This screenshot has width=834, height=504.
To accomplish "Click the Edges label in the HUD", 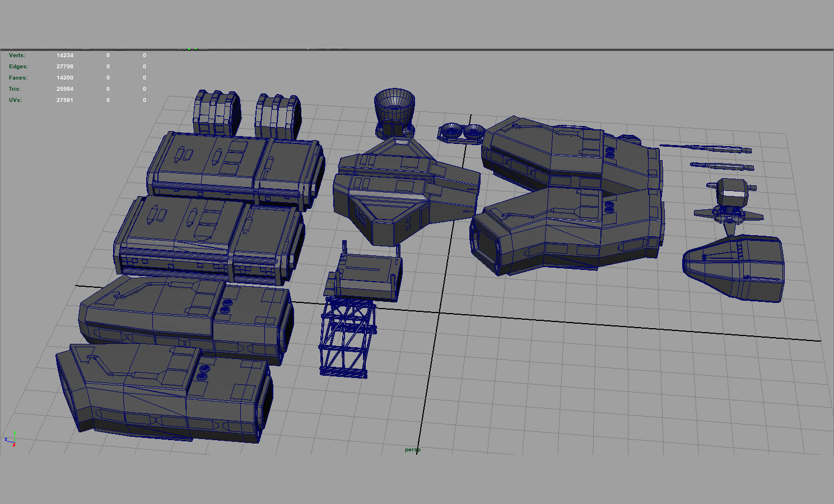I will pos(18,67).
